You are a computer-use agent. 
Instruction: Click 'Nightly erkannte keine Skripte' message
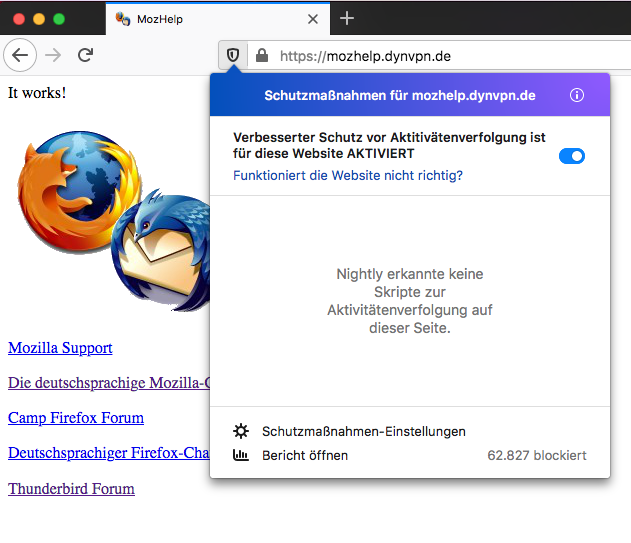pos(410,301)
